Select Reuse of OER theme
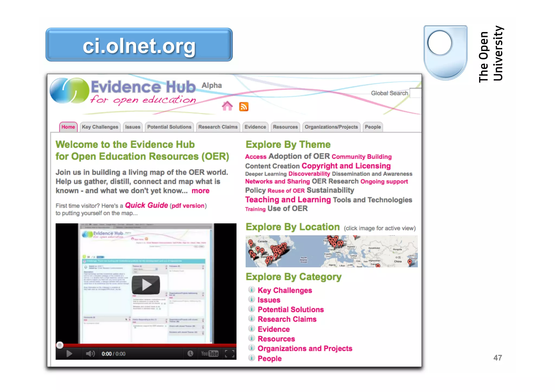 pyautogui.click(x=286, y=191)
